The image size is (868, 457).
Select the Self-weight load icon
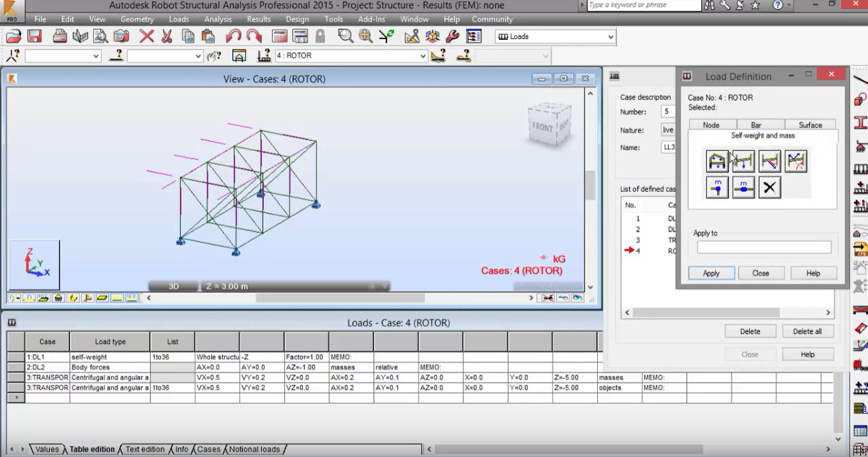717,162
